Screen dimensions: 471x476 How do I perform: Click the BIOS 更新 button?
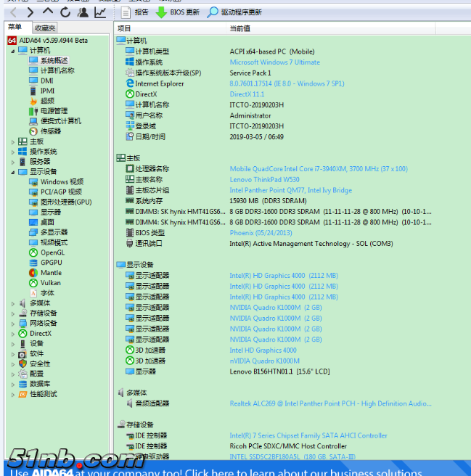click(178, 12)
